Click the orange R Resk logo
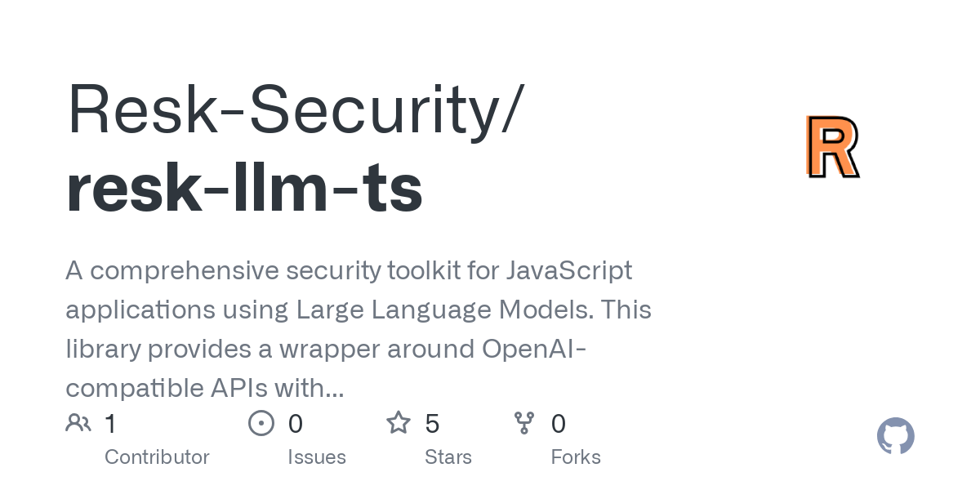The height and width of the screenshot is (490, 980). pos(832,147)
